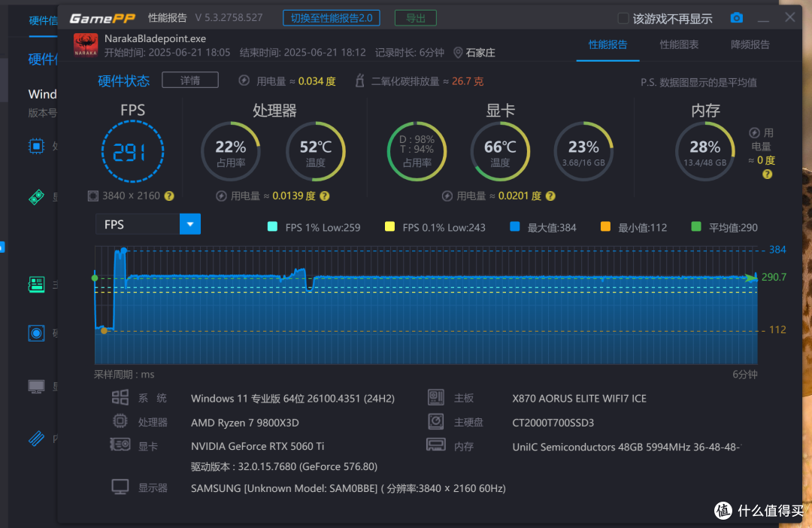Click the green start marker on the FPS chart
812x528 pixels.
95,278
